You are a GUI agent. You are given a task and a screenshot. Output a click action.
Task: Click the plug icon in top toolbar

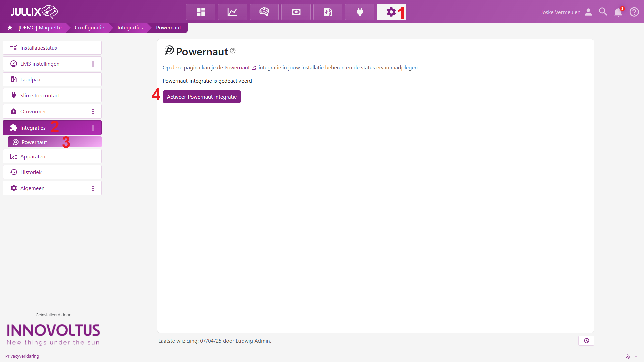click(x=360, y=12)
